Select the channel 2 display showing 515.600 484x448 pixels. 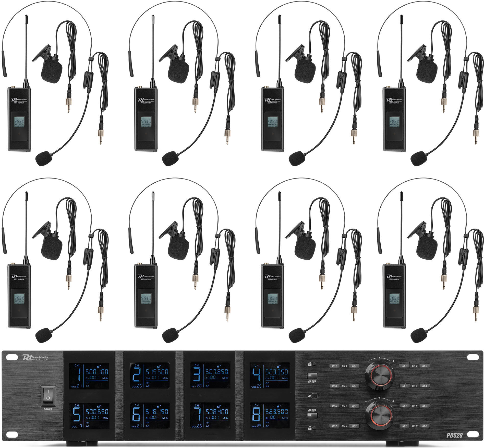[x=150, y=376]
